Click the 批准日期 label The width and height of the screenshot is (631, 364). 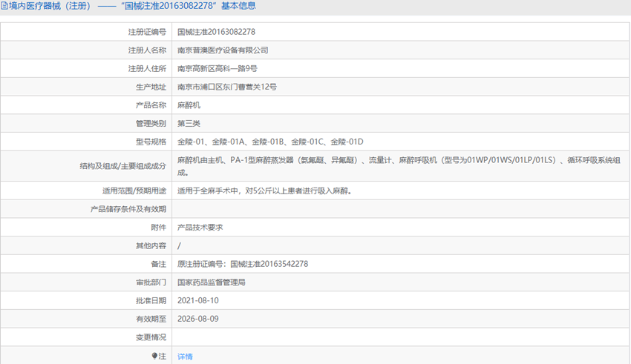[151, 300]
